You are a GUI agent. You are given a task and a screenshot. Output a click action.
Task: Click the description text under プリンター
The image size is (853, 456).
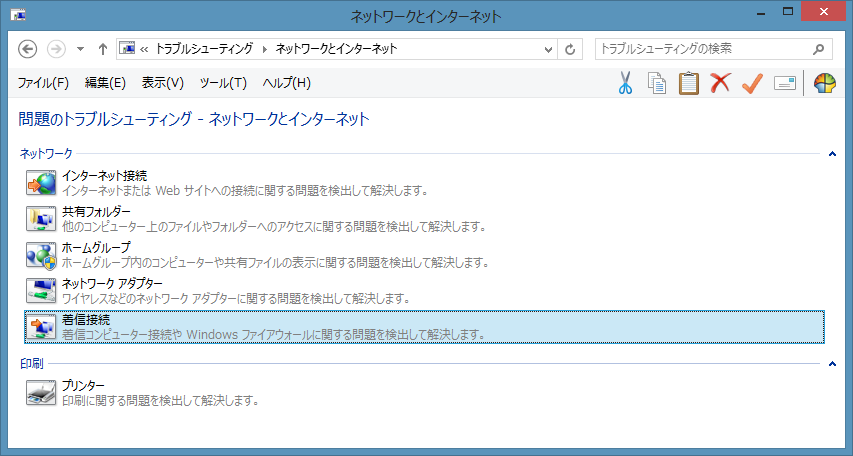(x=160, y=400)
